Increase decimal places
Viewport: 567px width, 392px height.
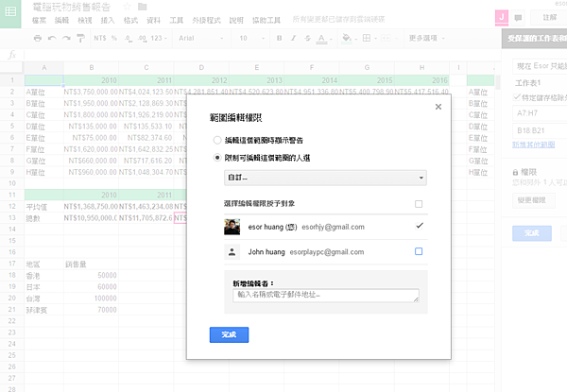click(142, 38)
